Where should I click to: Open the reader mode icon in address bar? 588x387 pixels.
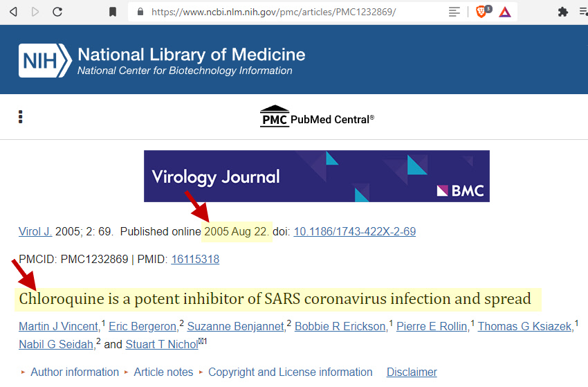pos(454,12)
